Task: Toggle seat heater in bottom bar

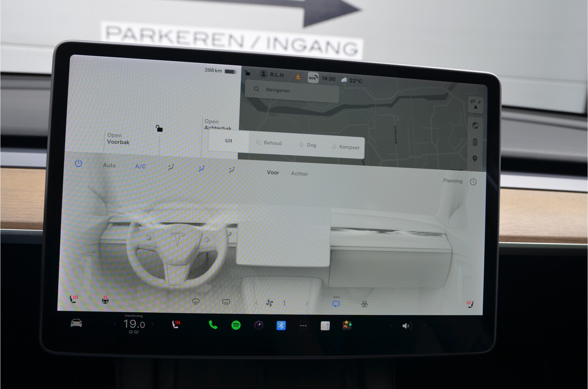Action: point(176,324)
